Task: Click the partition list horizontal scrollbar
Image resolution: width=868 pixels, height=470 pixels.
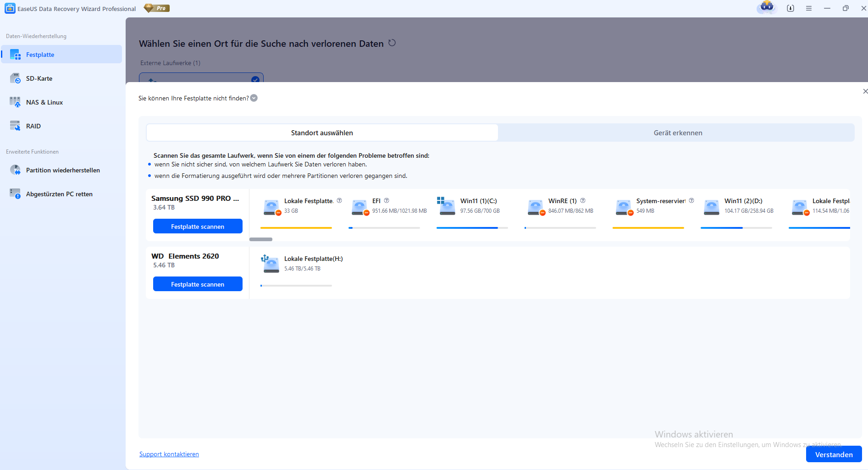Action: [261, 239]
